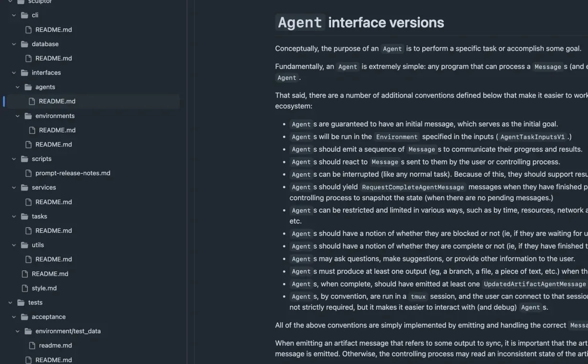Viewport: 588px width, 364px height.
Task: Click the tests folder icon
Action: click(x=21, y=303)
